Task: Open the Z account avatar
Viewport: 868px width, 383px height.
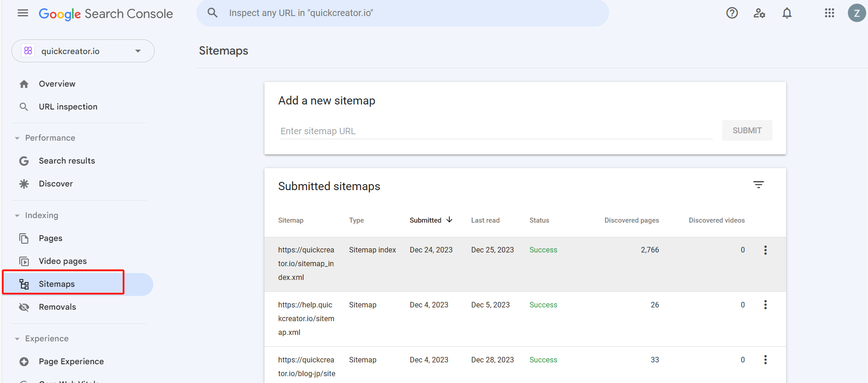Action: point(857,13)
